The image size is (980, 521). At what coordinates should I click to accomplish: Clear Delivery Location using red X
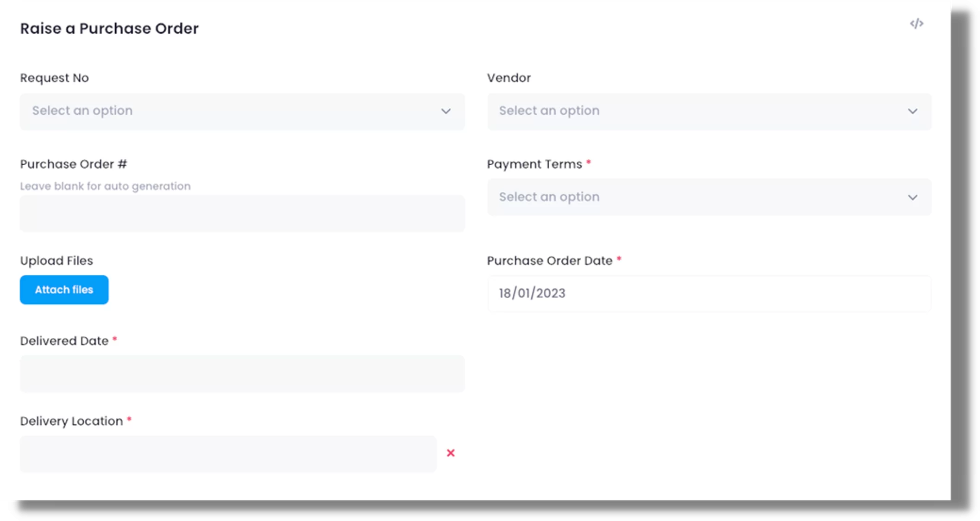[x=451, y=453]
